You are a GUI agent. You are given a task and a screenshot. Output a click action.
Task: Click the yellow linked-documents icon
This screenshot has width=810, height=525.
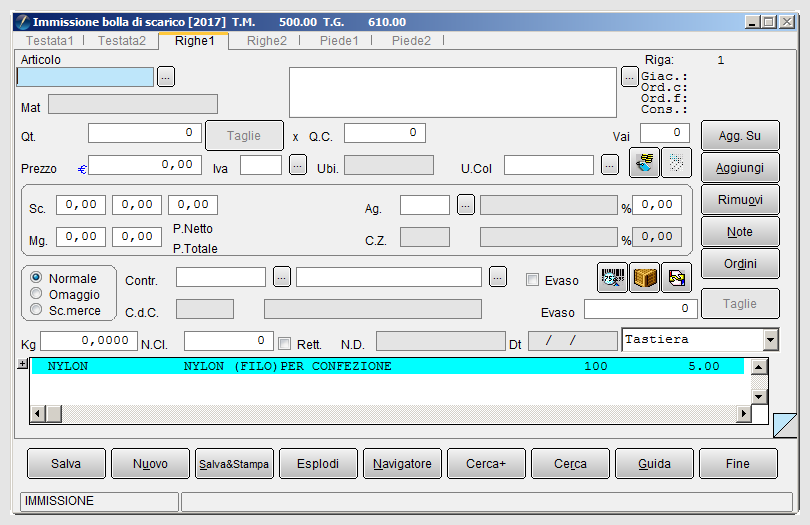[x=676, y=278]
